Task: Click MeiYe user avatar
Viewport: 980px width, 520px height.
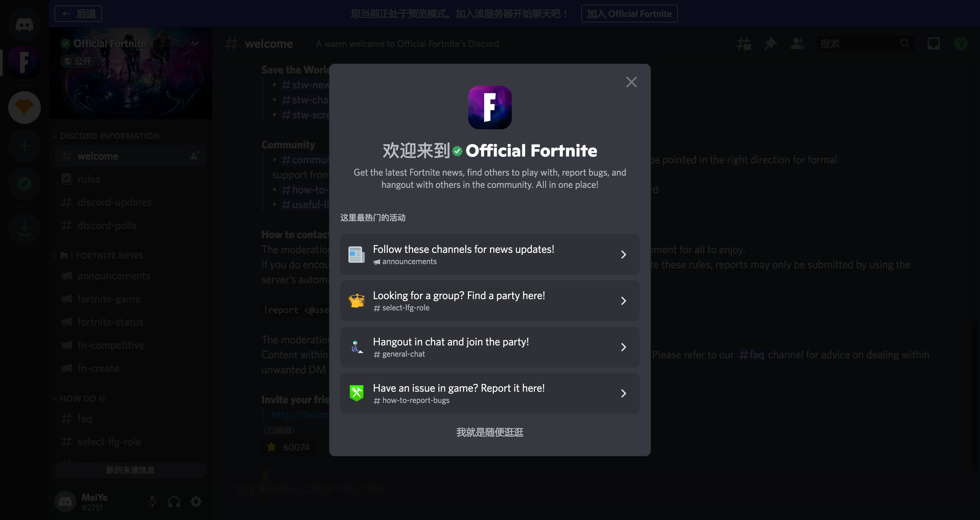Action: point(65,502)
